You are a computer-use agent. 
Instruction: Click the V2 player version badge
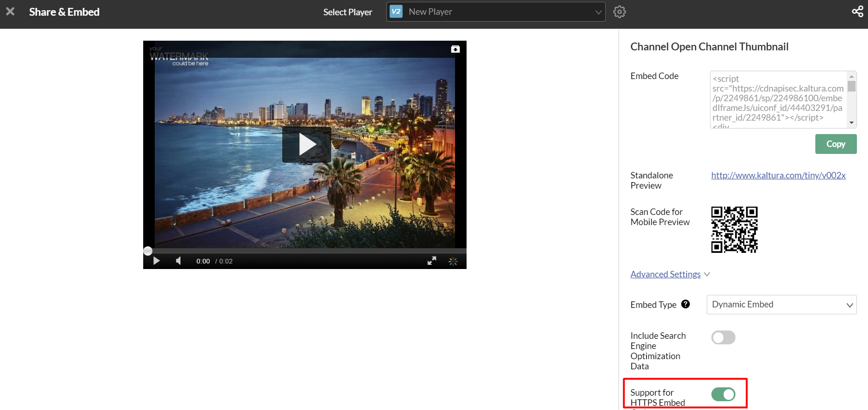click(396, 12)
